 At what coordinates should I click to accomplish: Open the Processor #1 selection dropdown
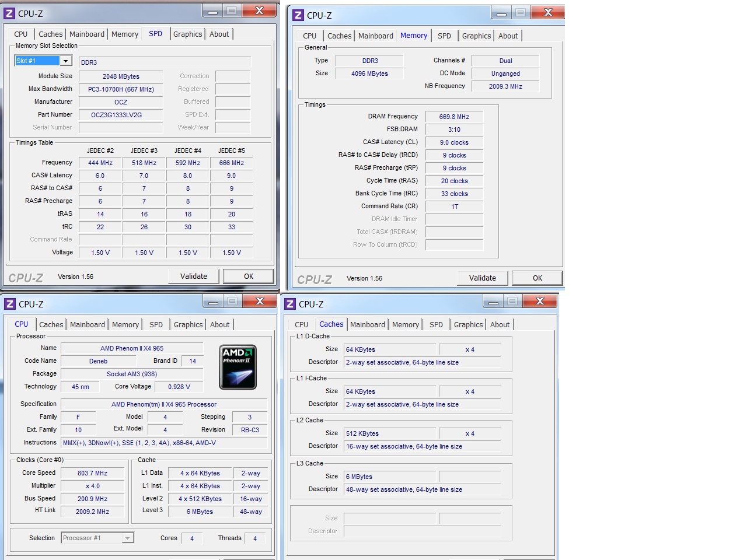[128, 538]
